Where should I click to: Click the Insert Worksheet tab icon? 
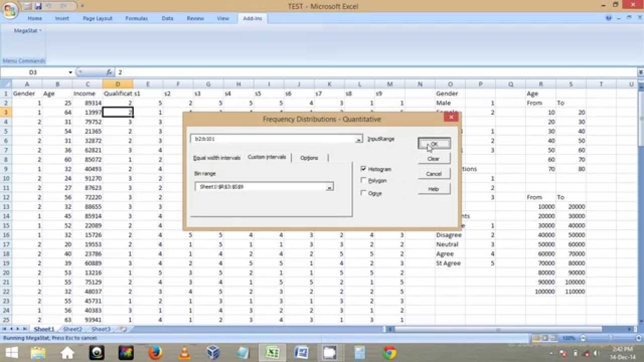point(123,329)
